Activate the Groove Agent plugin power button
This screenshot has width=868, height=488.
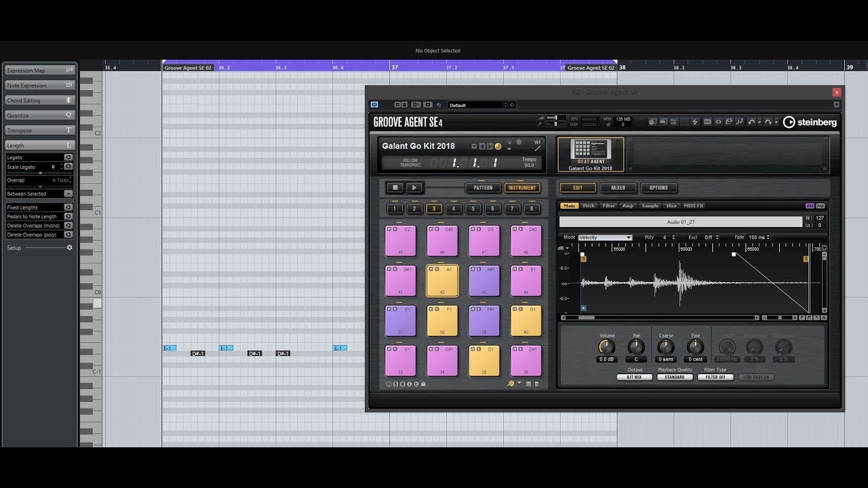(x=374, y=105)
